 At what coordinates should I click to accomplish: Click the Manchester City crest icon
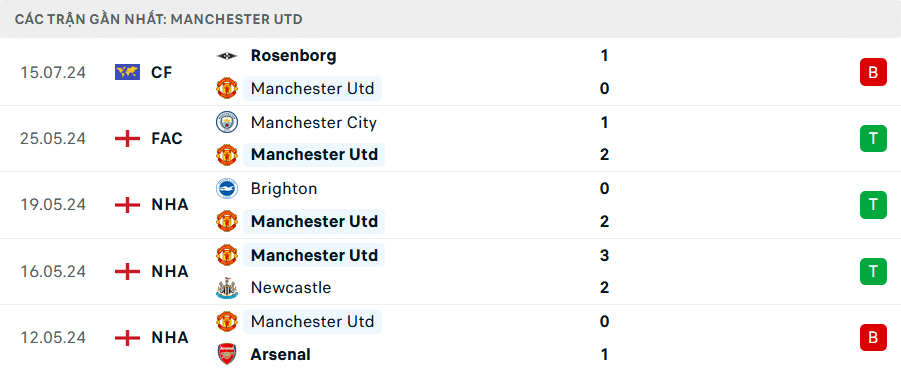tap(226, 122)
